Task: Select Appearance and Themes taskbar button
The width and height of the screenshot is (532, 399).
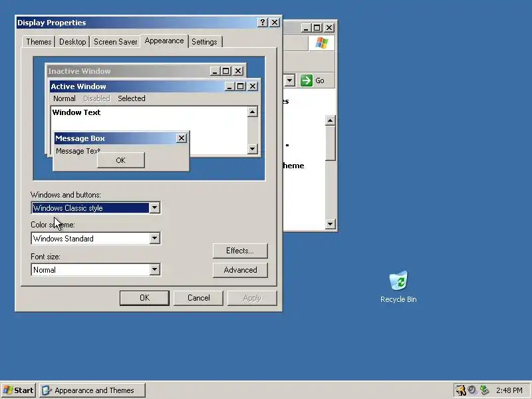Action: (92, 390)
